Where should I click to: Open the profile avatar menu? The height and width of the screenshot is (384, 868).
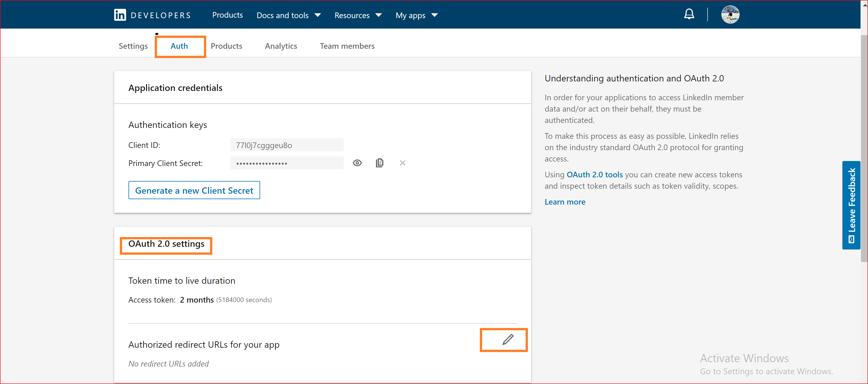point(730,15)
